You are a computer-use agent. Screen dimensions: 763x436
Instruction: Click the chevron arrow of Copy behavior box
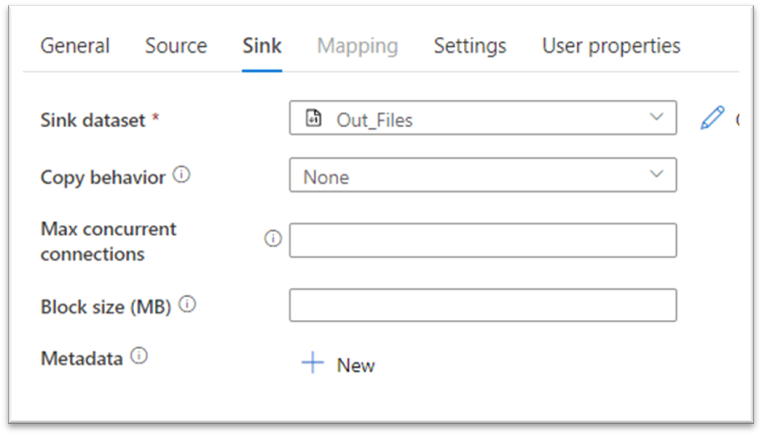pos(656,174)
